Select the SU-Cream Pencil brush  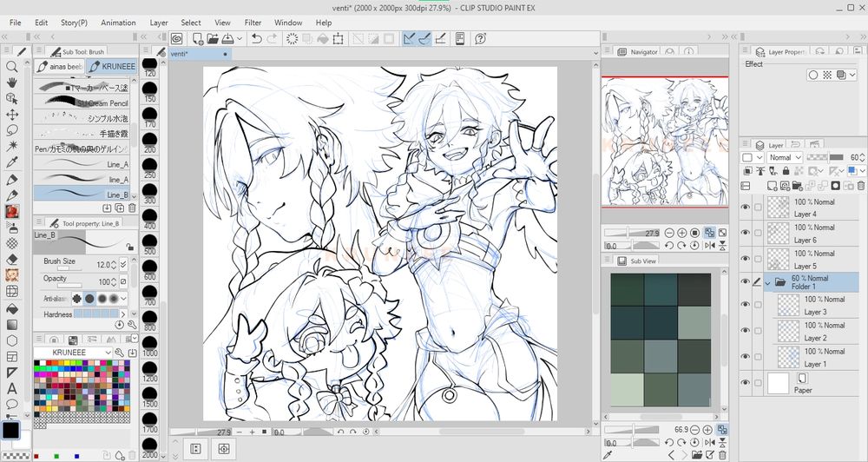pos(82,102)
